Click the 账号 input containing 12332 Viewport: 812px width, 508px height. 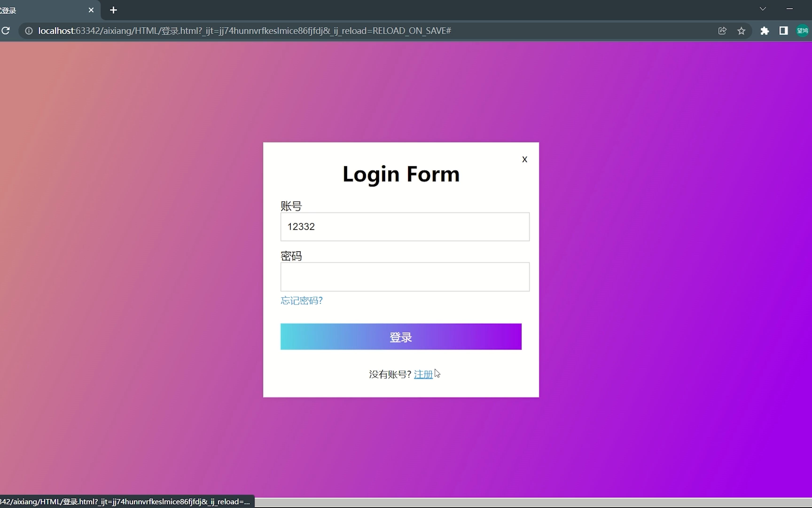[405, 227]
